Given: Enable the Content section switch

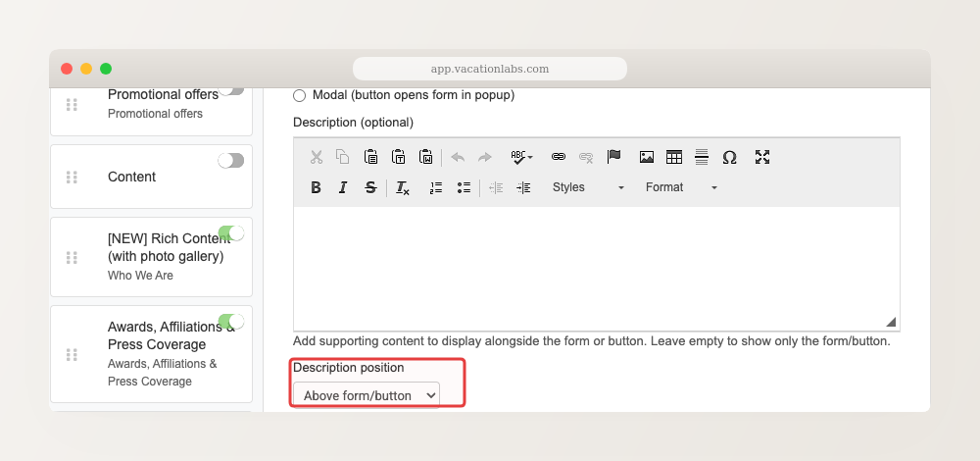Looking at the screenshot, I should [x=231, y=161].
